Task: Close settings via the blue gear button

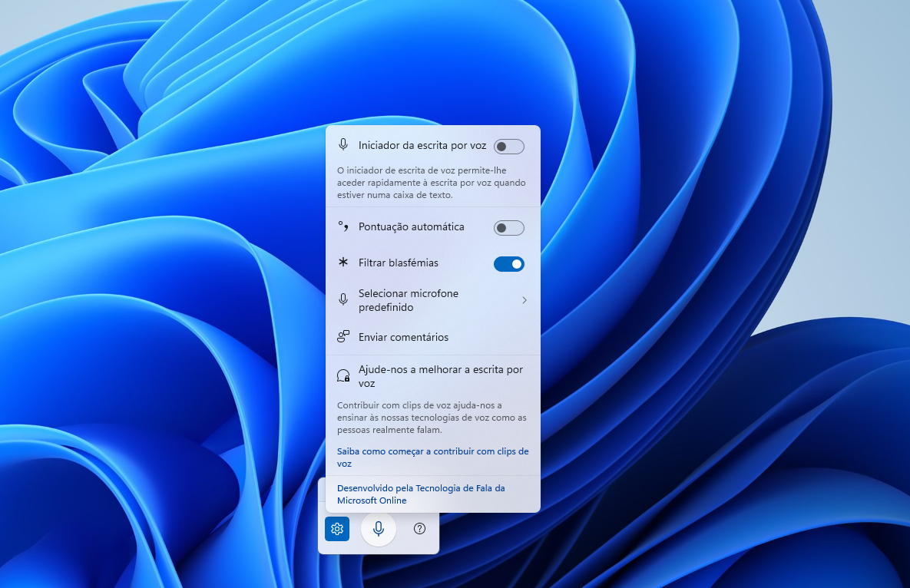Action: coord(337,529)
